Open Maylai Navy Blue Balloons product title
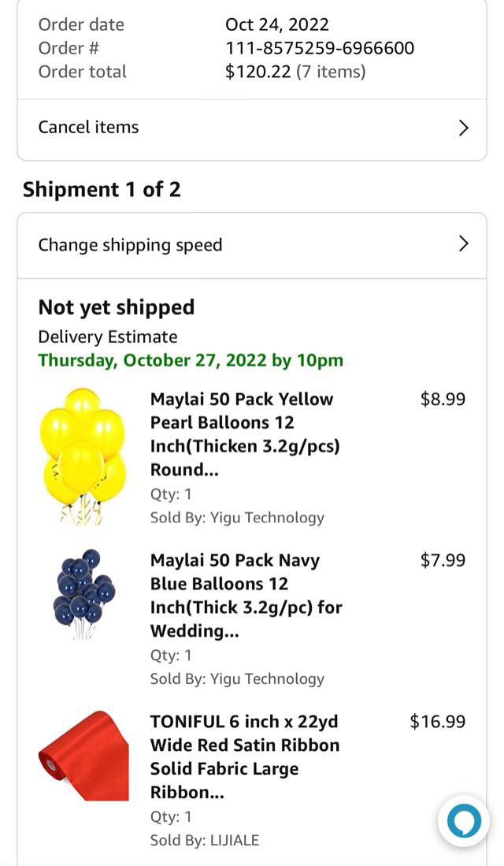 click(246, 596)
